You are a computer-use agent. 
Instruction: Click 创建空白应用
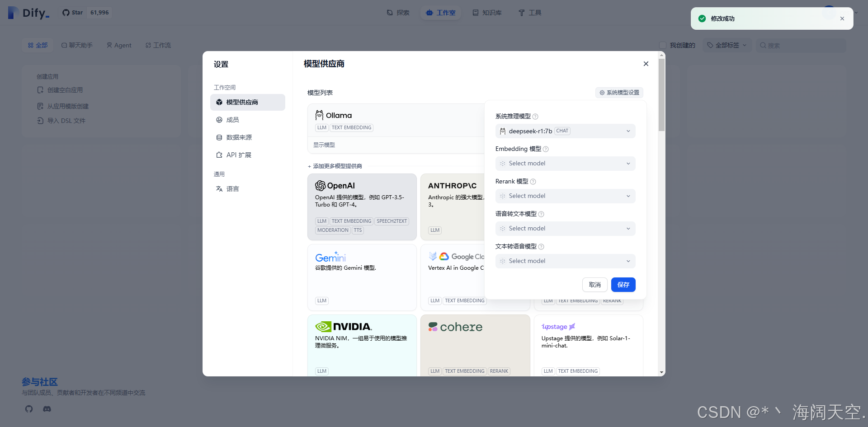coord(60,90)
